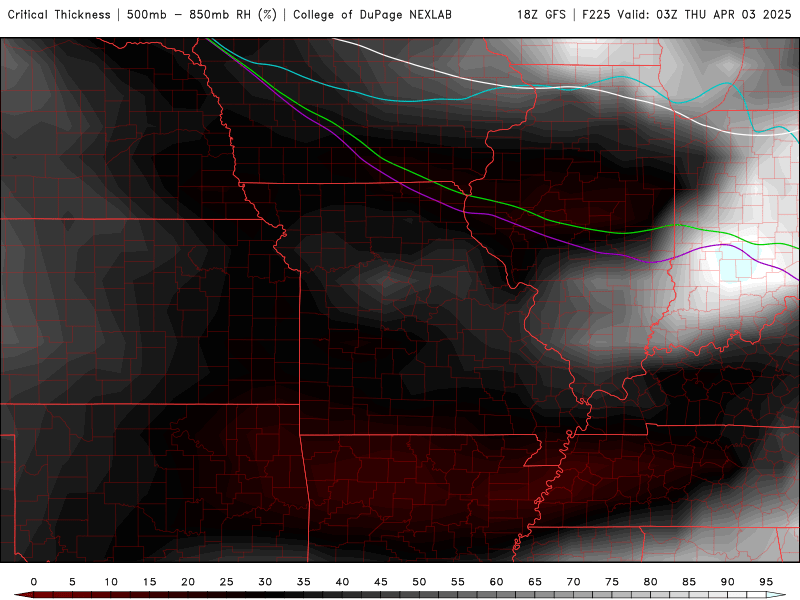This screenshot has height=600, width=800.
Task: Click the 75 label on the colorbar
Action: pos(612,582)
